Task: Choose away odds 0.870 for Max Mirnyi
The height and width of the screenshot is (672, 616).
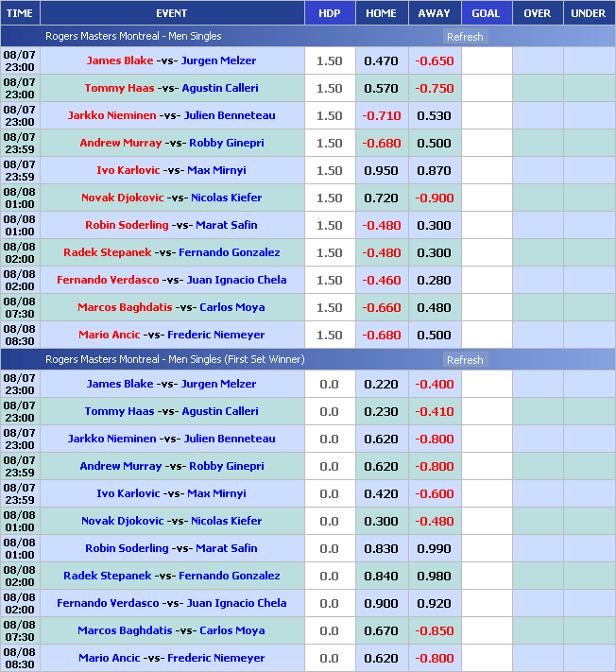Action: [x=434, y=171]
